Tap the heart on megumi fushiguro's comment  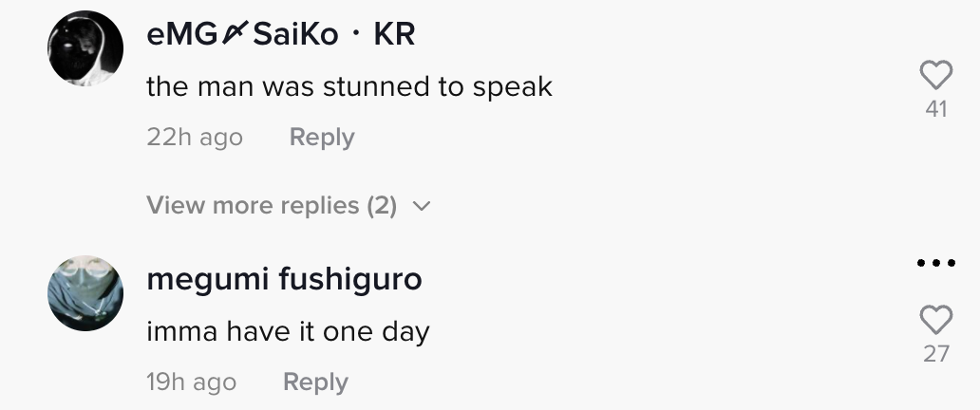(x=936, y=321)
